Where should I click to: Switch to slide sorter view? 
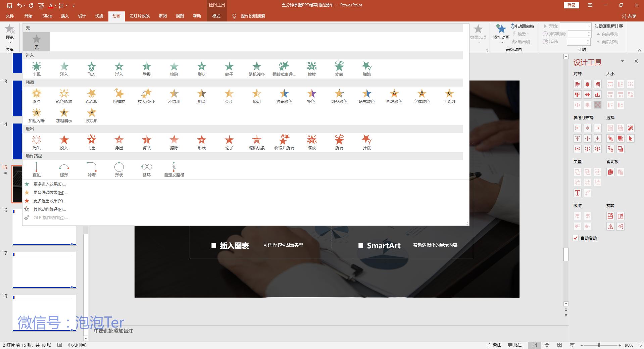click(x=547, y=345)
